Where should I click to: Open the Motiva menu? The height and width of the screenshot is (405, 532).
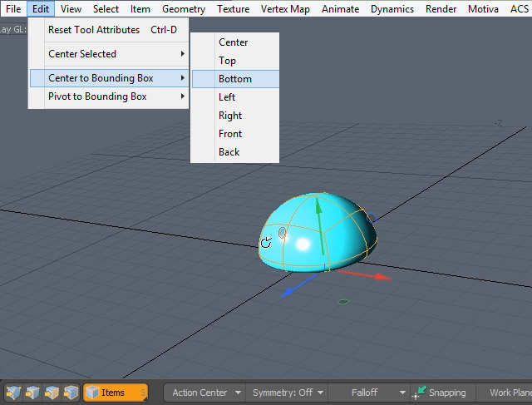click(x=483, y=9)
